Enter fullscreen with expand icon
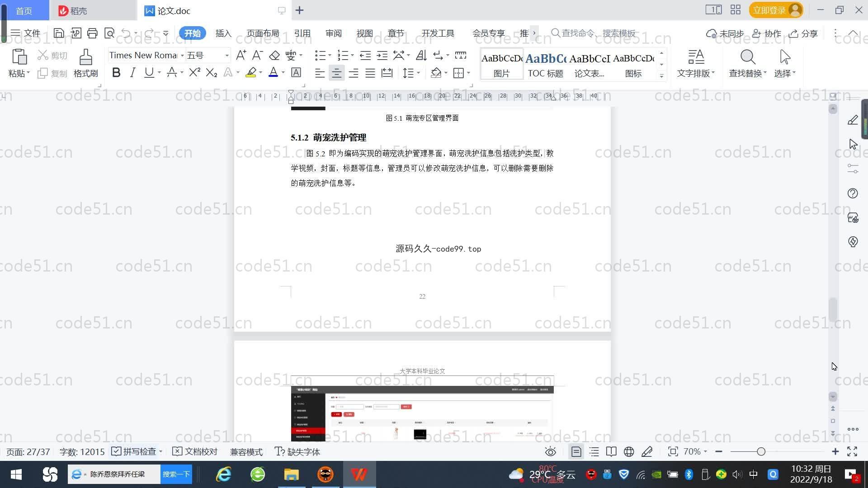The image size is (868, 488). coord(852,451)
